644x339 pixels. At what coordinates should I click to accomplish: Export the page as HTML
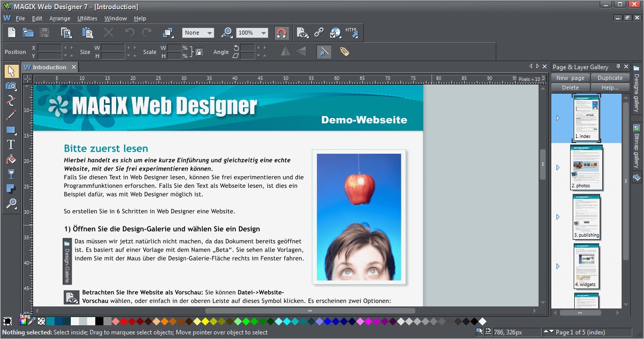pyautogui.click(x=352, y=33)
